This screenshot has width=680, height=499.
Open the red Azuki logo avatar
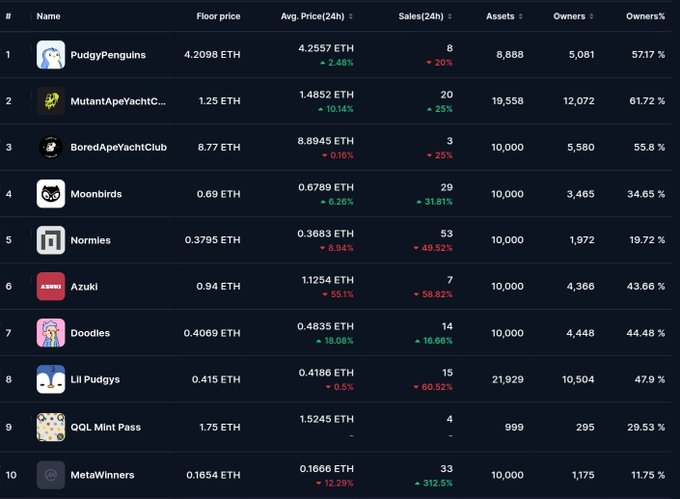(51, 287)
